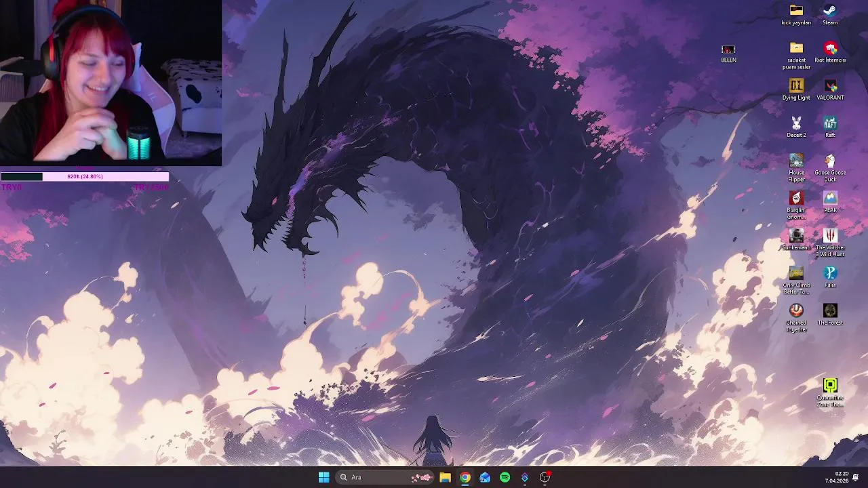
Task: Click the webcam overlay feed
Action: (x=111, y=83)
